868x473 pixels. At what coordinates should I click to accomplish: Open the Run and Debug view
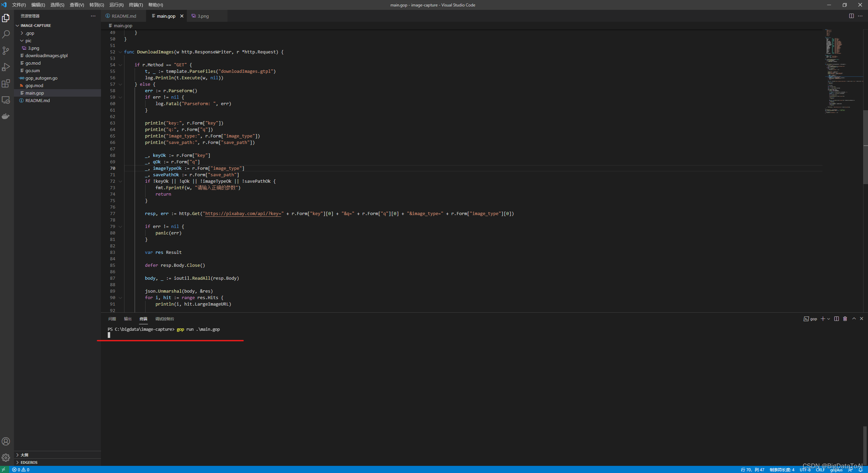pos(6,67)
